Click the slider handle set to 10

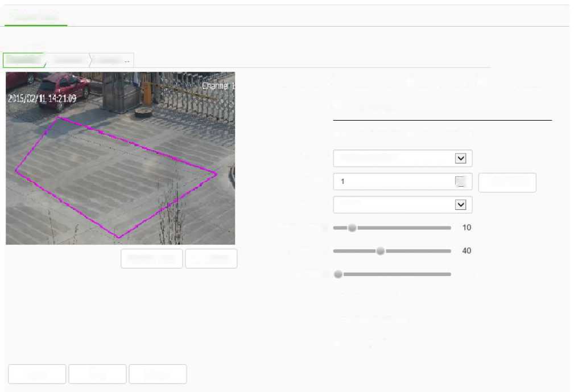point(352,228)
